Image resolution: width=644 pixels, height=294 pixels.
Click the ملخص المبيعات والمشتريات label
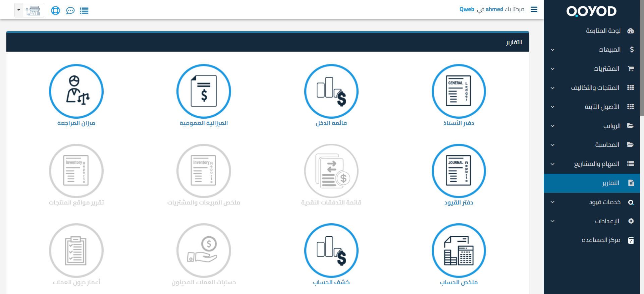(204, 202)
